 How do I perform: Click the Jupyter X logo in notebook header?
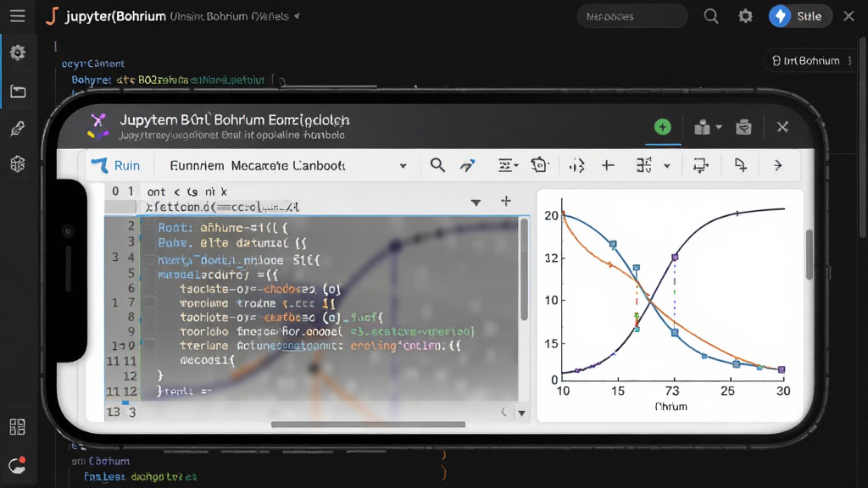click(x=98, y=126)
